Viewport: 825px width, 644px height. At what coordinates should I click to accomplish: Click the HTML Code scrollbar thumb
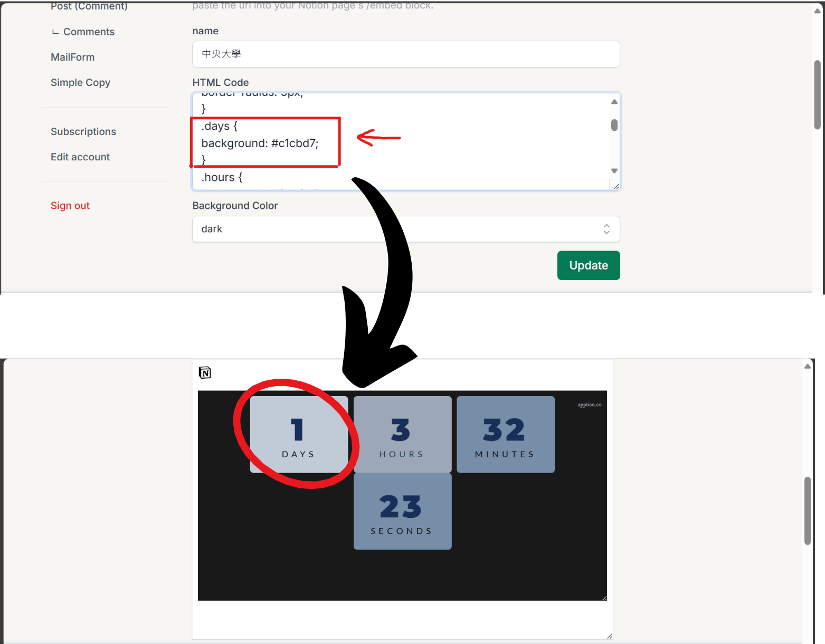614,125
